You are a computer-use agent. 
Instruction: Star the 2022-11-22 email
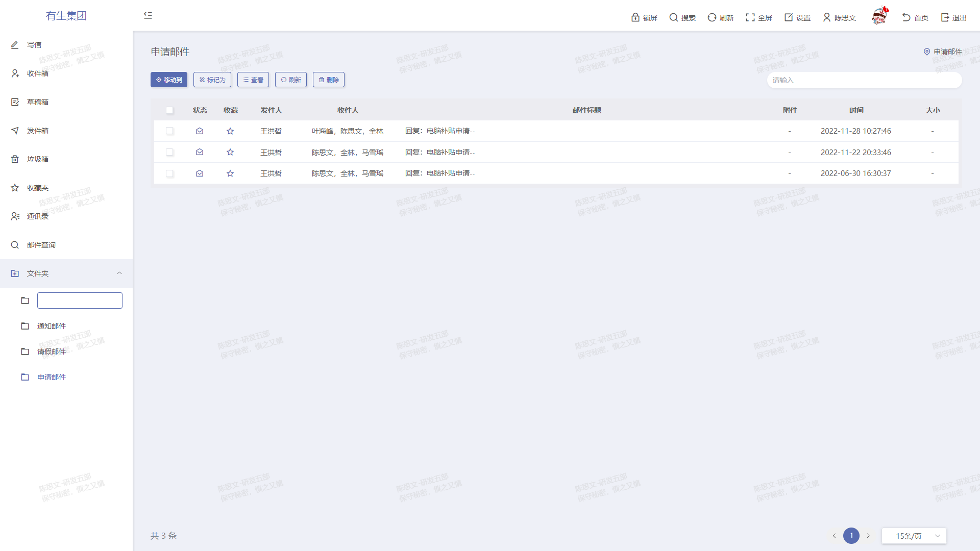click(230, 152)
